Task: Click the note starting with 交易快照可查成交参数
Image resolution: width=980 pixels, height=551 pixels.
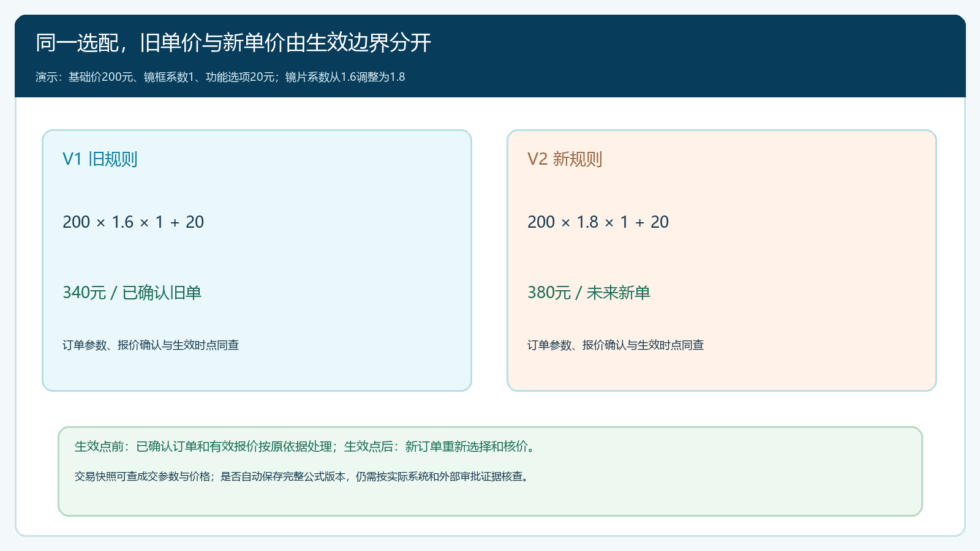Action: pyautogui.click(x=303, y=476)
